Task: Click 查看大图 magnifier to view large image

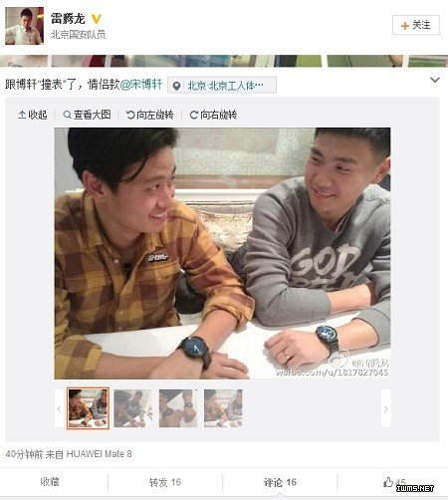Action: pyautogui.click(x=87, y=115)
